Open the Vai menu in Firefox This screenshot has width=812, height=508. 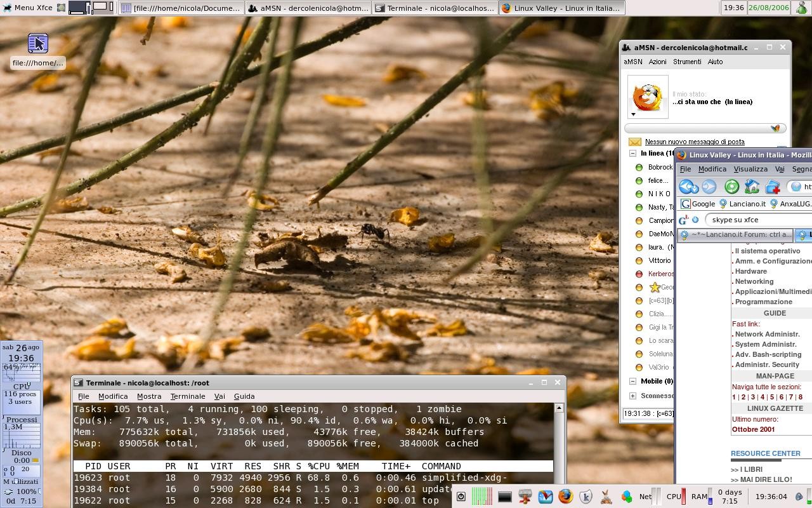click(779, 169)
